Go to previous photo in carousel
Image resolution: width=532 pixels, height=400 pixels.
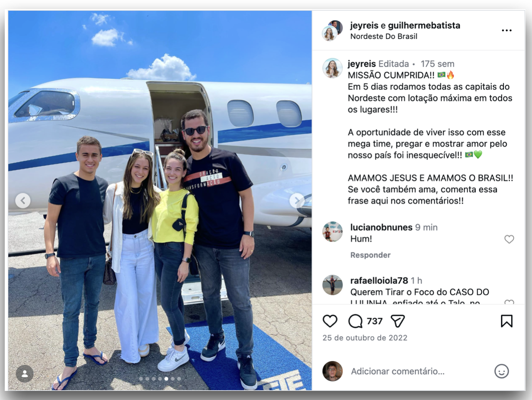pos(23,200)
